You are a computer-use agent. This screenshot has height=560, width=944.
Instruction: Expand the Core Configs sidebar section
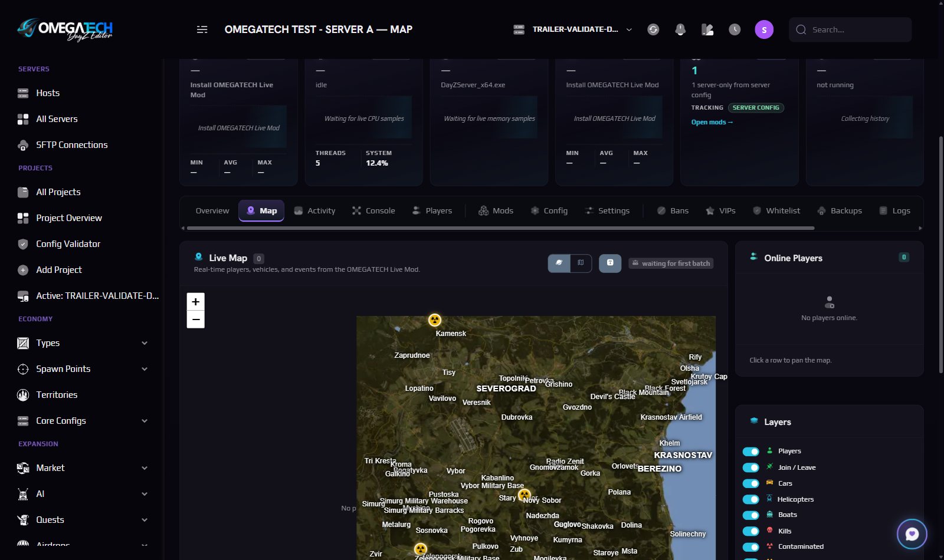point(83,421)
